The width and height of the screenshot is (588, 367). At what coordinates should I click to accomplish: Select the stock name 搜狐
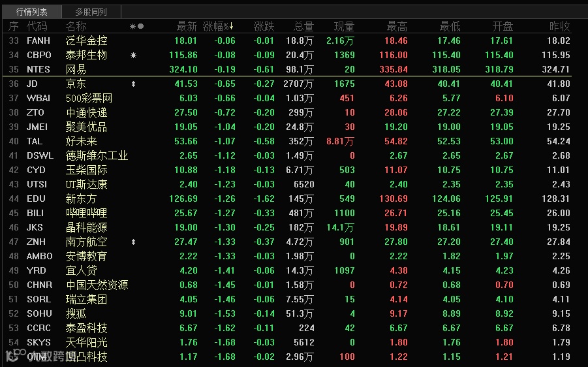(x=76, y=313)
